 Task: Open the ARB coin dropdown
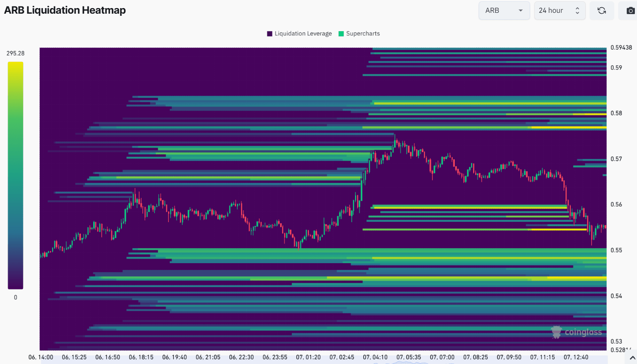point(504,11)
